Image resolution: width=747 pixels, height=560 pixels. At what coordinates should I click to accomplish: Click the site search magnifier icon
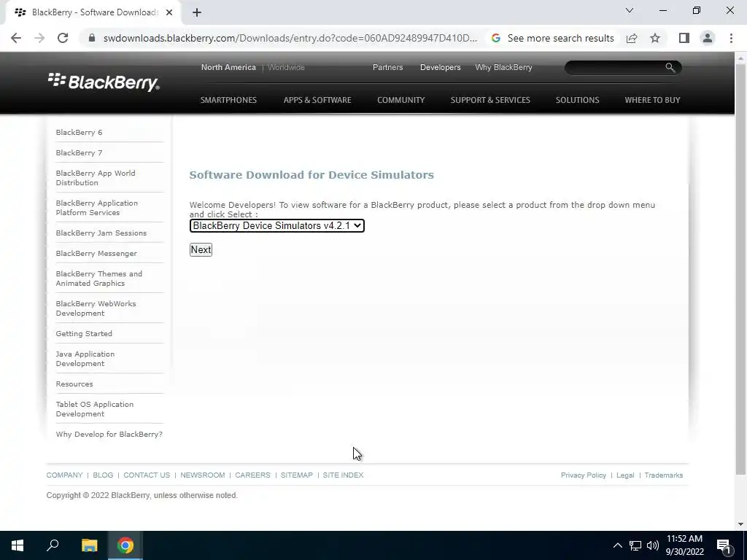coord(670,68)
